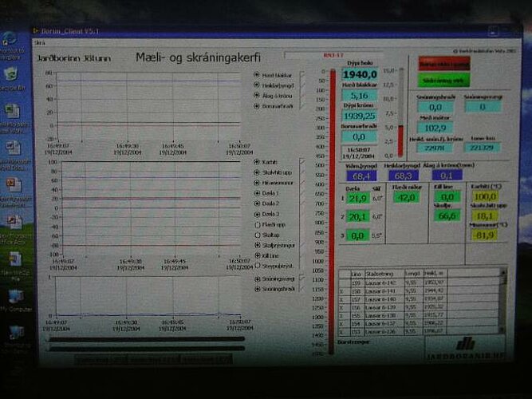Click the Borinn_Client title bar icon
The height and width of the screenshot is (399, 532).
point(36,31)
